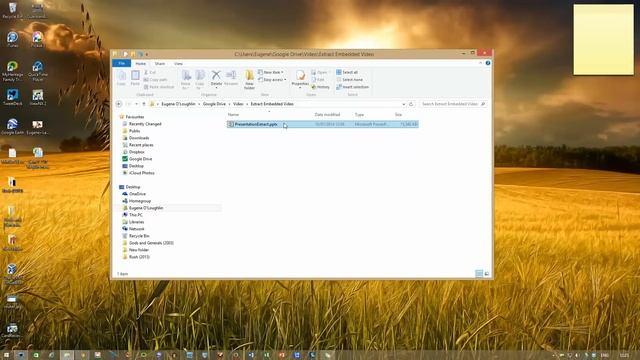Open the TweetDeck desktop icon

click(x=13, y=98)
